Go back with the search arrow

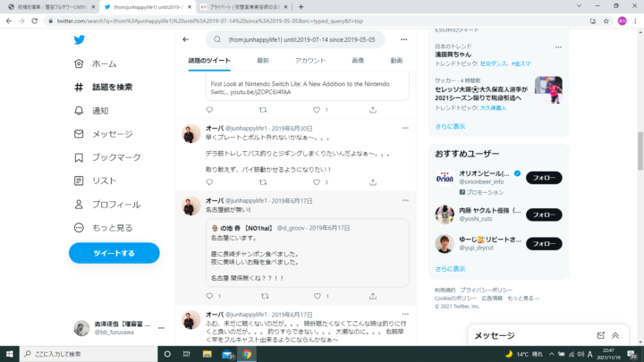186,39
